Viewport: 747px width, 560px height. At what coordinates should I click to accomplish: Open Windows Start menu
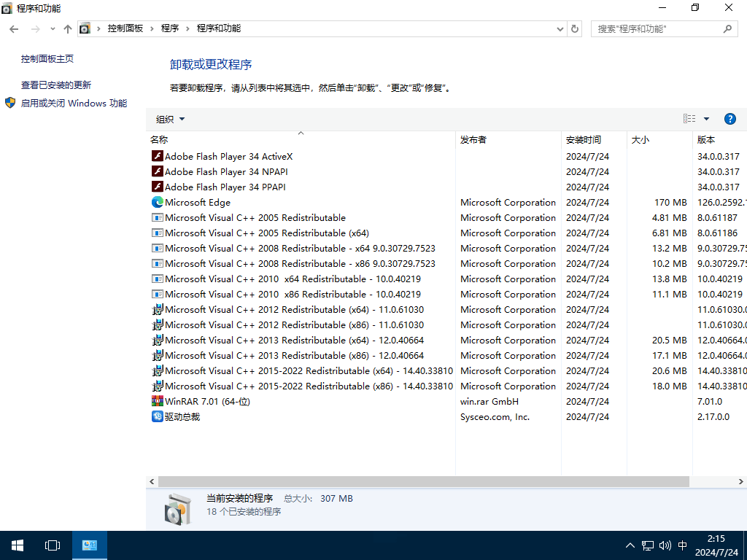point(18,545)
